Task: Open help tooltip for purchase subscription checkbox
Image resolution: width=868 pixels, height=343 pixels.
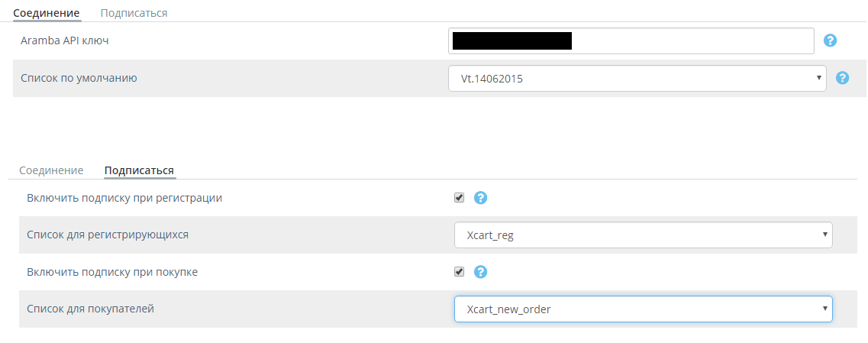Action: [x=480, y=271]
